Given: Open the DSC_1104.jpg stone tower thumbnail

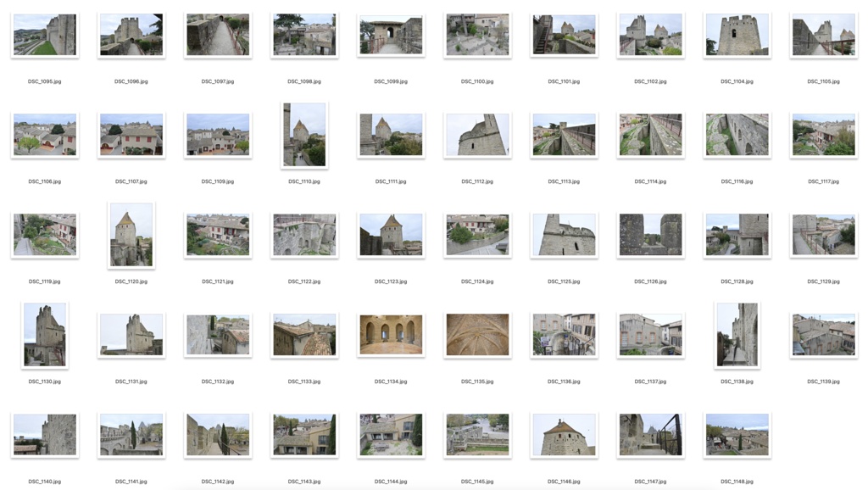Looking at the screenshot, I should click(x=737, y=35).
